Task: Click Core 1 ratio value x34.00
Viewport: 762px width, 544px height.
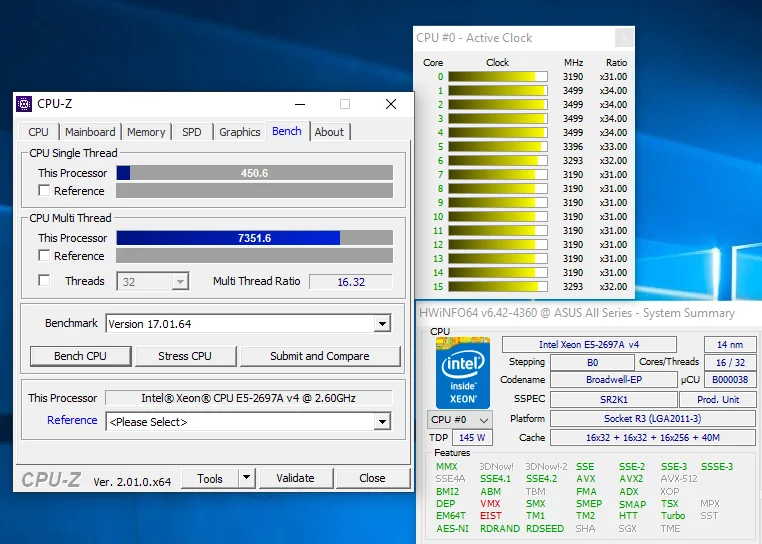Action: [x=613, y=90]
